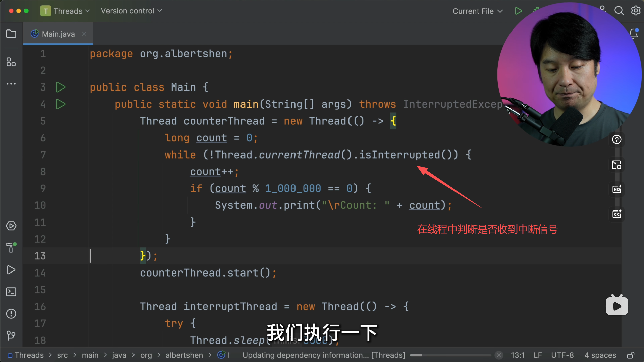
Task: Open the Services tool window icon
Action: [11, 226]
